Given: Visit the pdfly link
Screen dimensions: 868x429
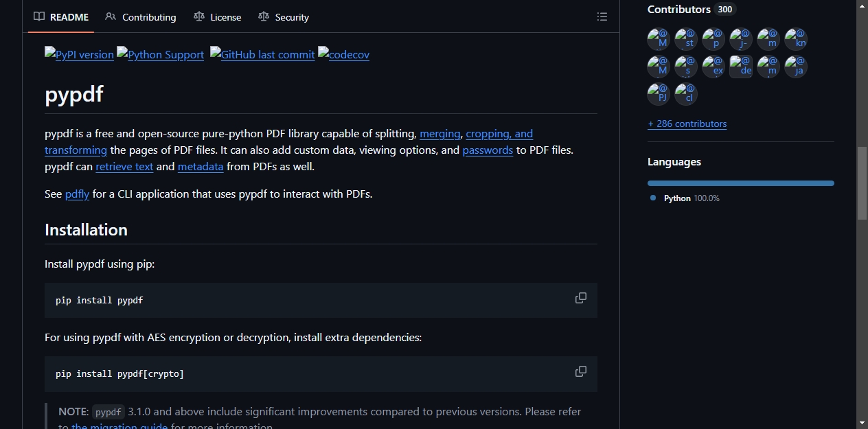Looking at the screenshot, I should [x=77, y=194].
